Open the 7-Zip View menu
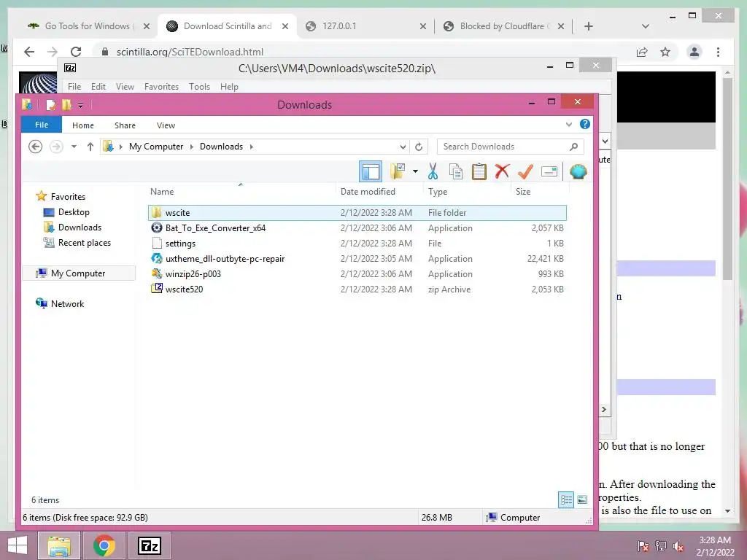Viewport: 747px width, 560px height. 125,87
